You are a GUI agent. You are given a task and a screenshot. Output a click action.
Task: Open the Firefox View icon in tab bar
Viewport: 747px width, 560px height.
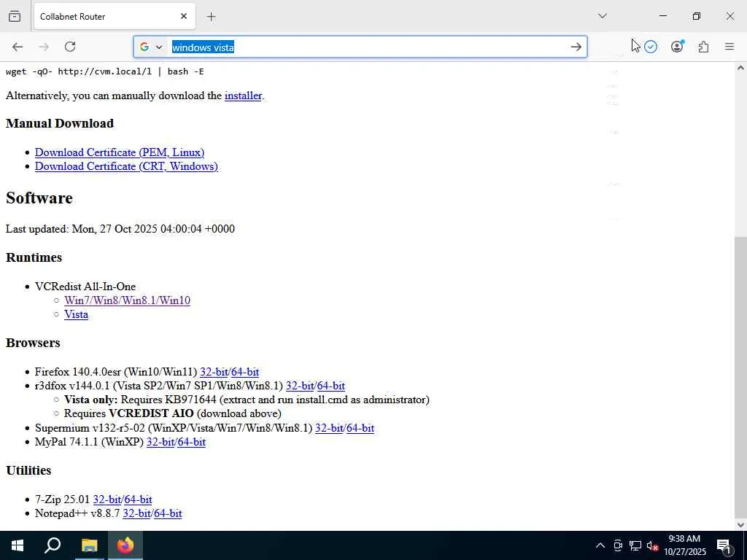[15, 16]
